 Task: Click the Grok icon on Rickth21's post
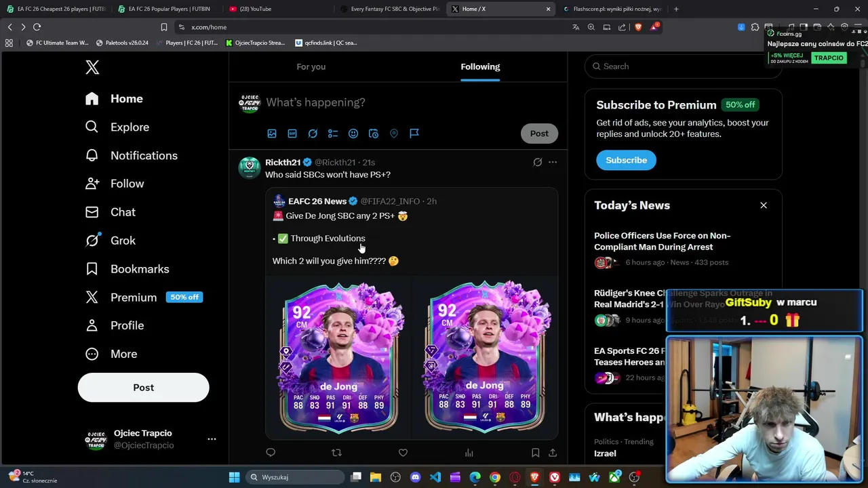point(538,163)
